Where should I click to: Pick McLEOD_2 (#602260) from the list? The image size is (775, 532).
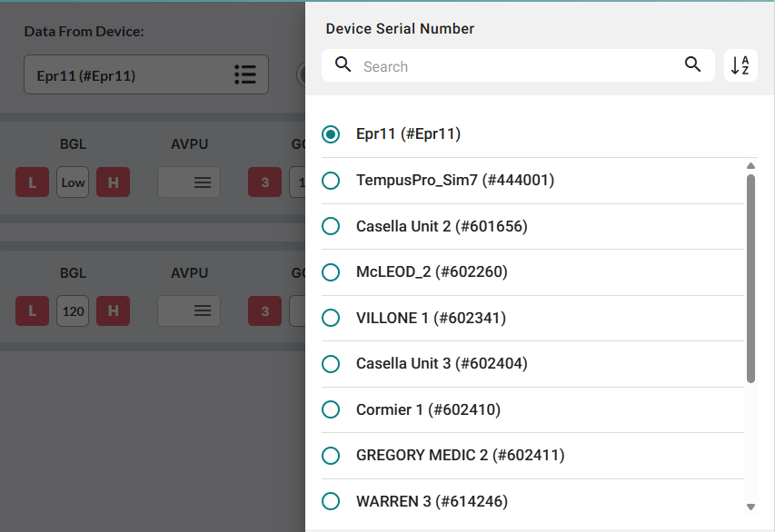332,272
